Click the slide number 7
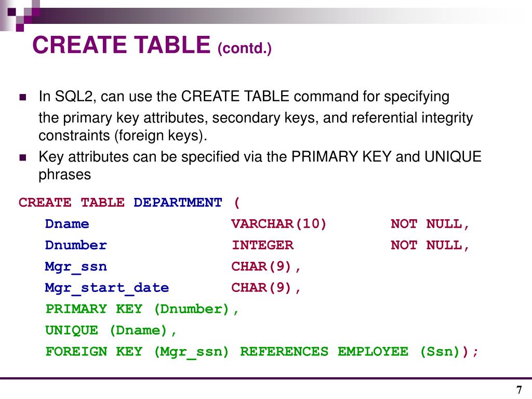This screenshot has height=399, width=532. click(519, 390)
